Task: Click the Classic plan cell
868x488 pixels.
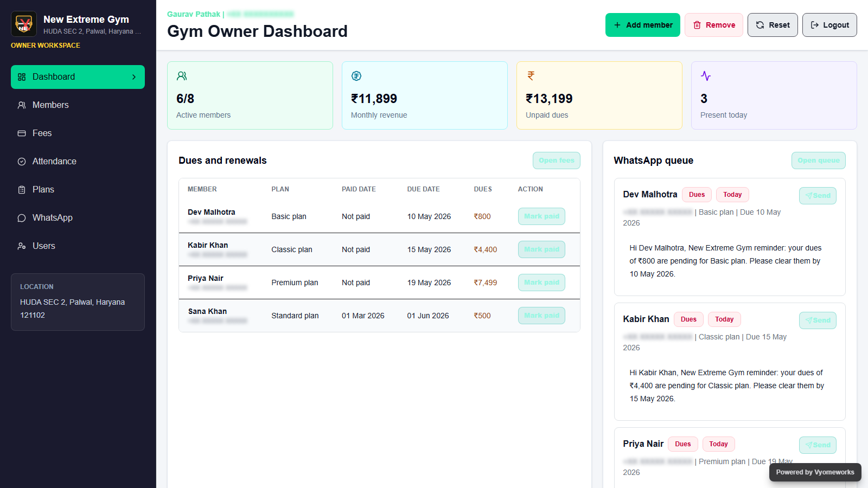Action: [x=292, y=249]
